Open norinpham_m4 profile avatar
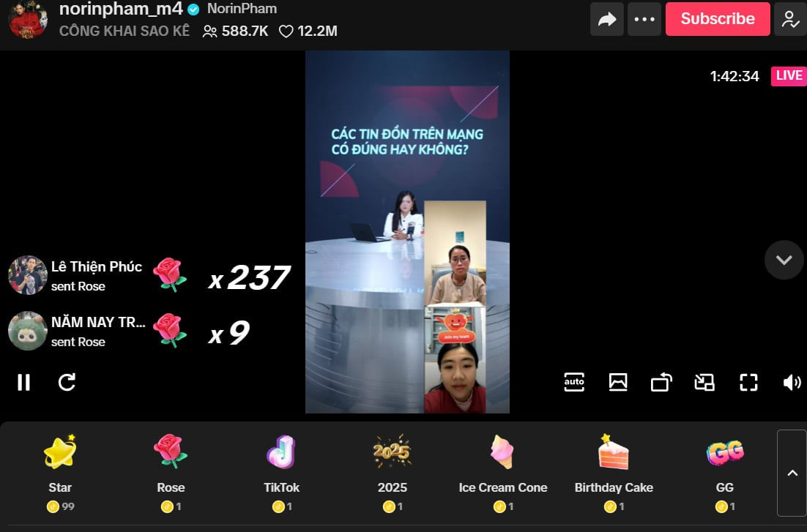Screen dimensions: 807x532 click(28, 19)
